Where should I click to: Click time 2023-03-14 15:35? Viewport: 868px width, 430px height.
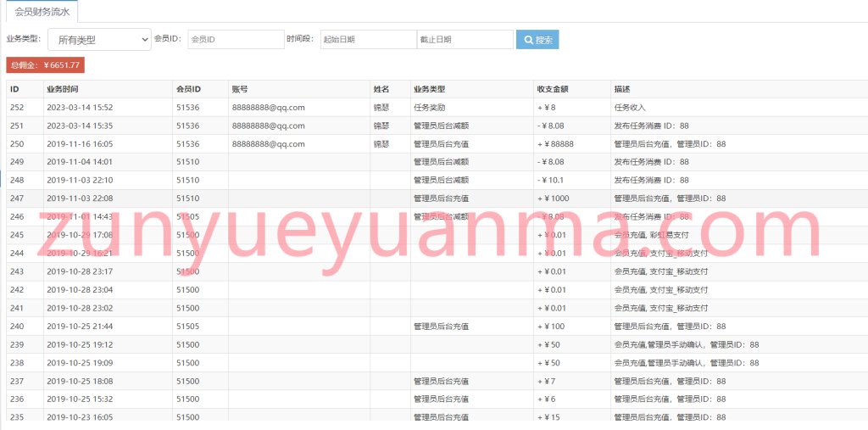[x=80, y=126]
